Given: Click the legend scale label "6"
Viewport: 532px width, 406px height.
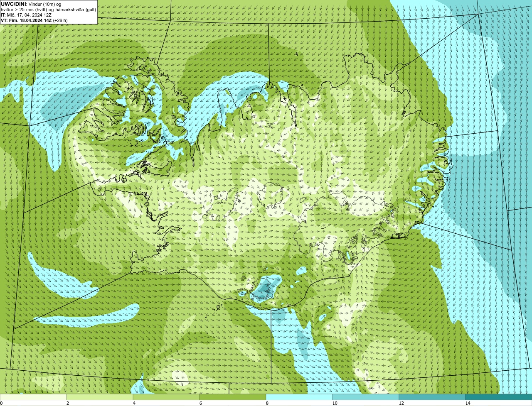Looking at the screenshot, I should (x=200, y=403).
